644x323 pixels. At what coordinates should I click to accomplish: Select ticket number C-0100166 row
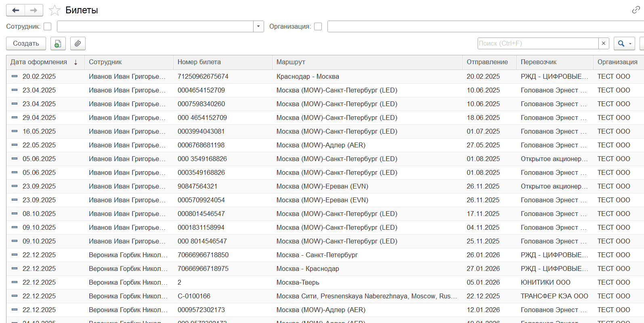point(194,296)
